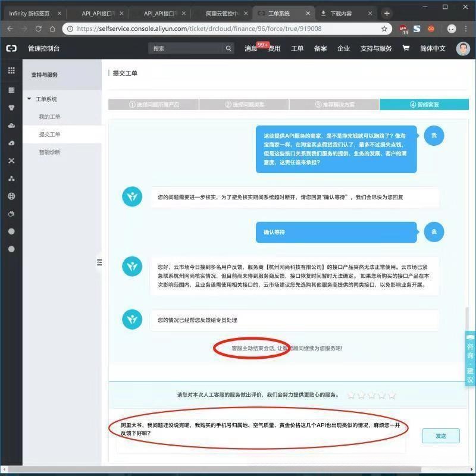Click step 4 智能客服
The height and width of the screenshot is (476, 476).
(424, 105)
